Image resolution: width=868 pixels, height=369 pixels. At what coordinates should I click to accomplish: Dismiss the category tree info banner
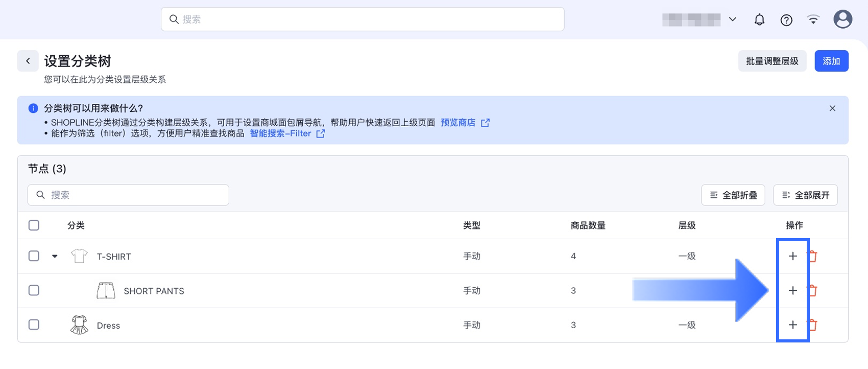pyautogui.click(x=832, y=108)
